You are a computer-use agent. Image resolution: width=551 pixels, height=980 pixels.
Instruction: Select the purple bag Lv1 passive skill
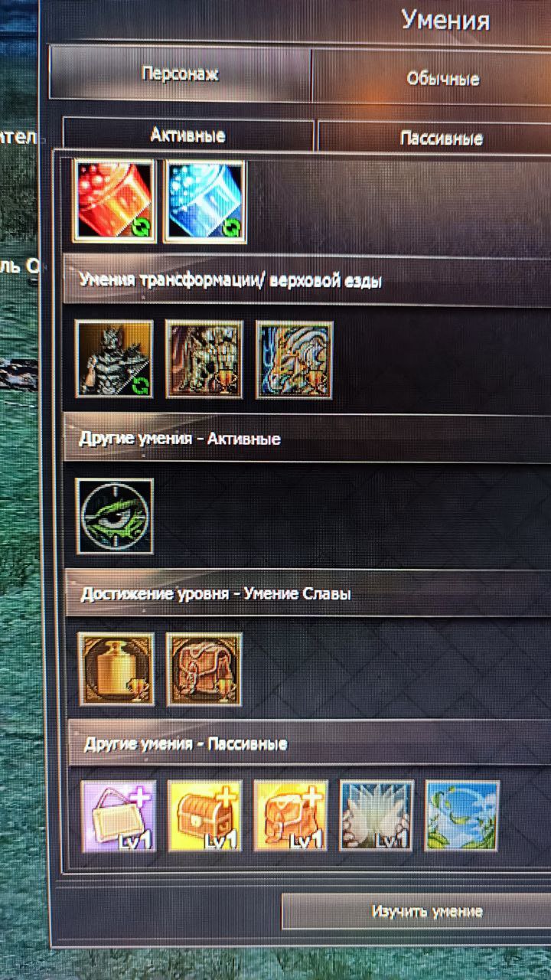click(119, 816)
